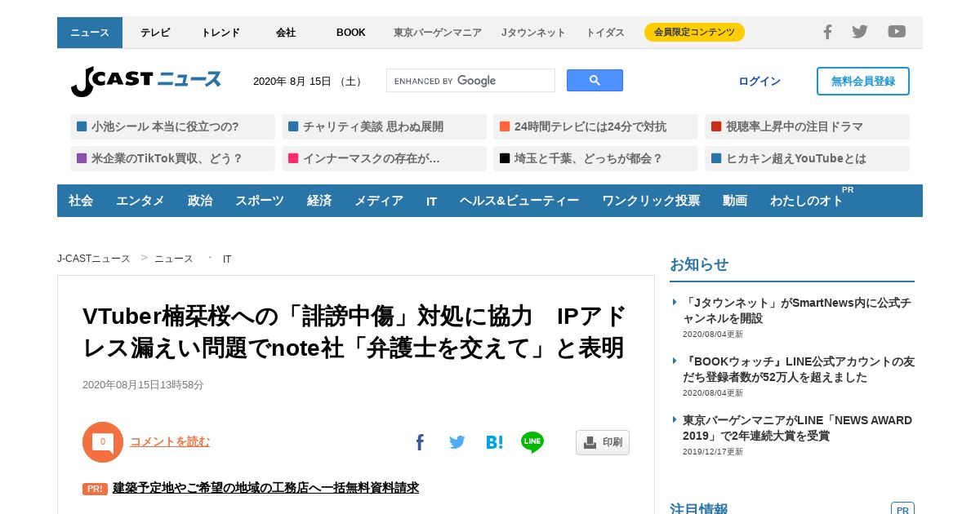Open 視聴率上昇中の注目ドラマ topic
This screenshot has width=980, height=514.
pos(807,126)
